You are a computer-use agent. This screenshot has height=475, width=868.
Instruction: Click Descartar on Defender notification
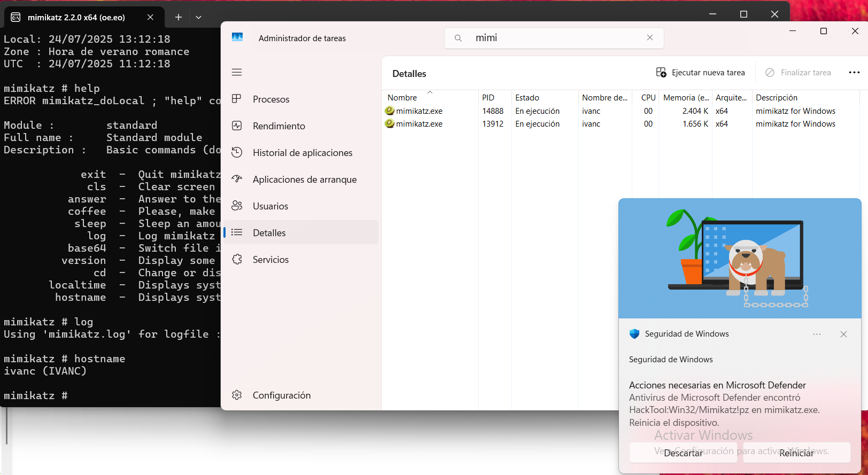pos(683,453)
